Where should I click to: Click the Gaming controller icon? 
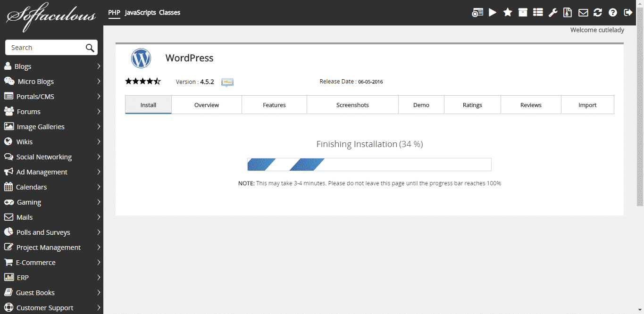(x=8, y=202)
